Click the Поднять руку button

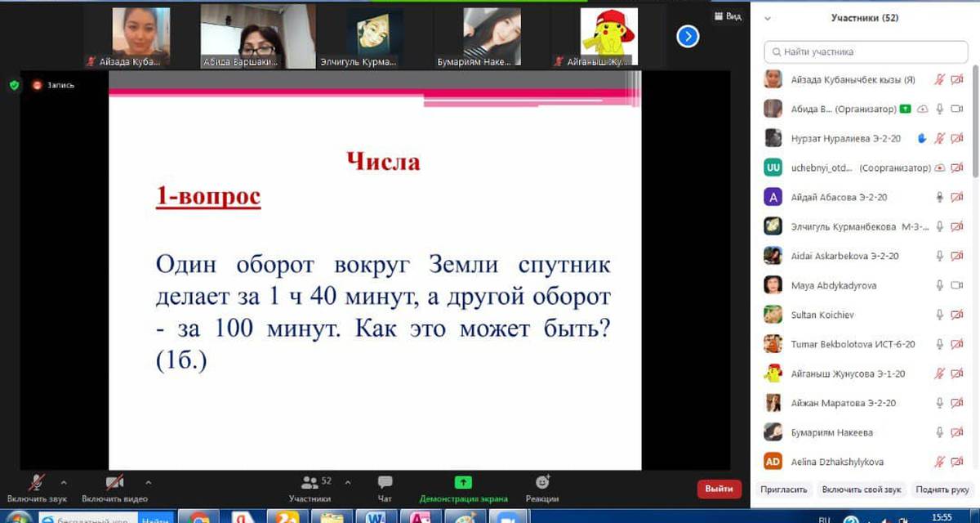coord(943,489)
